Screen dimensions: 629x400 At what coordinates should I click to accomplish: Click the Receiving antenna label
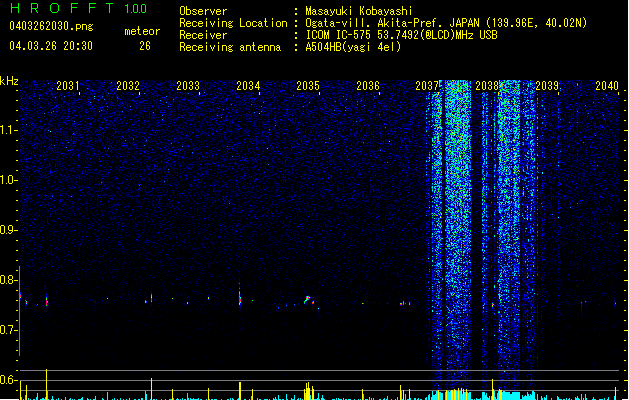[230, 47]
